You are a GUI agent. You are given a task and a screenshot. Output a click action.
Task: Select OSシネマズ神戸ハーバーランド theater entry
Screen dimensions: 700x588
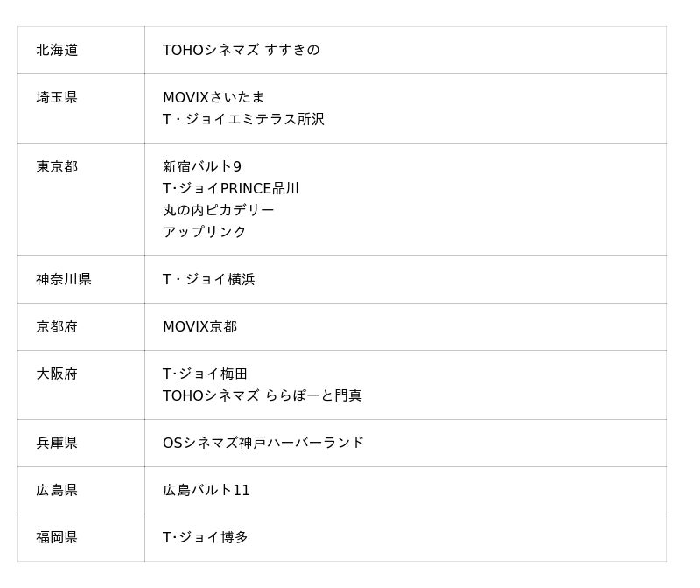point(263,443)
